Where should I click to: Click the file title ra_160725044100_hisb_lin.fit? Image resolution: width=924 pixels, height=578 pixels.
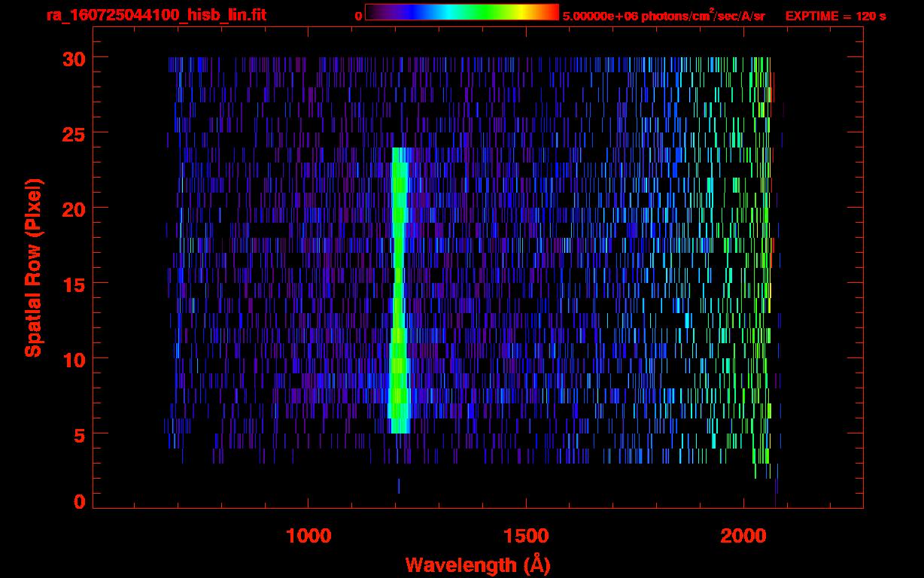point(156,15)
